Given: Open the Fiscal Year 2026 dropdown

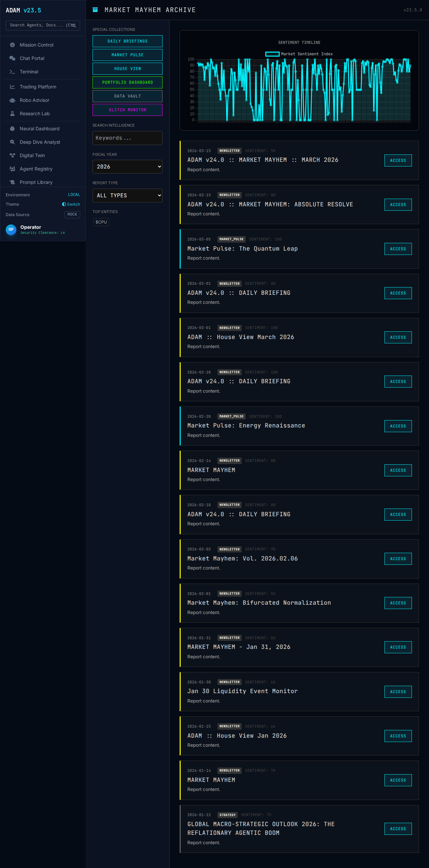Looking at the screenshot, I should 127,167.
